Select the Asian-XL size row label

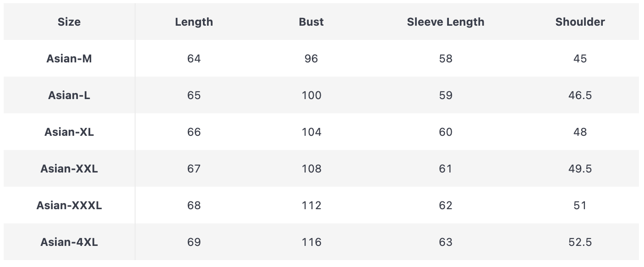(x=69, y=132)
